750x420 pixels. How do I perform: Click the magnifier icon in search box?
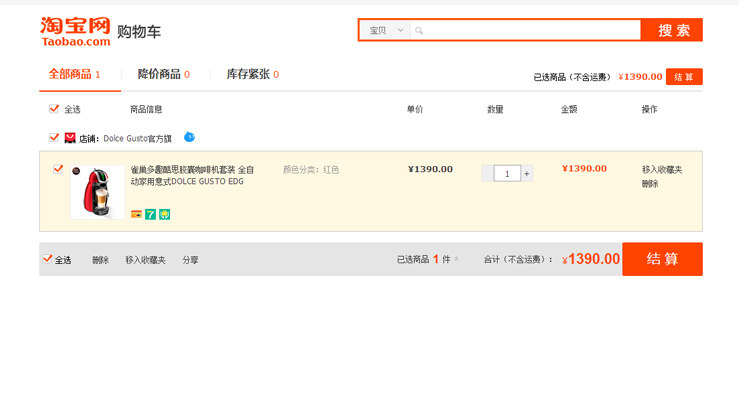tap(419, 31)
